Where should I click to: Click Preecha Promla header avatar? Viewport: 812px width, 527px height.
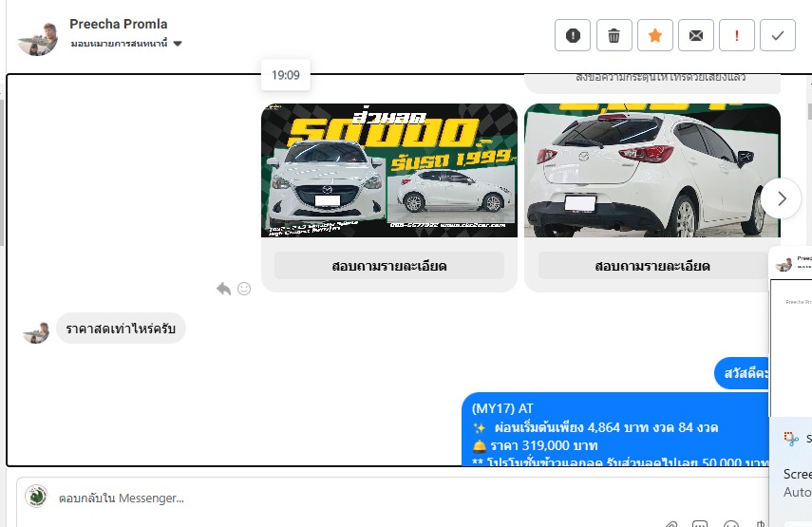[37, 38]
